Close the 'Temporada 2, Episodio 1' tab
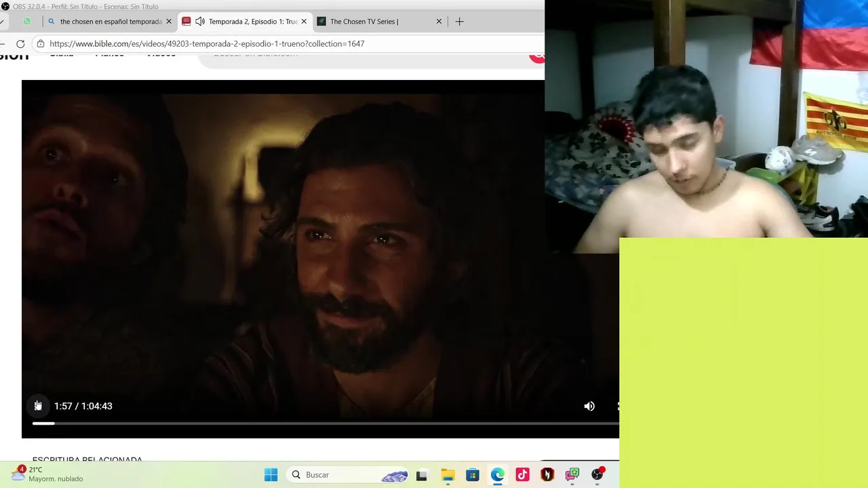Image resolution: width=868 pixels, height=488 pixels. pyautogui.click(x=304, y=22)
